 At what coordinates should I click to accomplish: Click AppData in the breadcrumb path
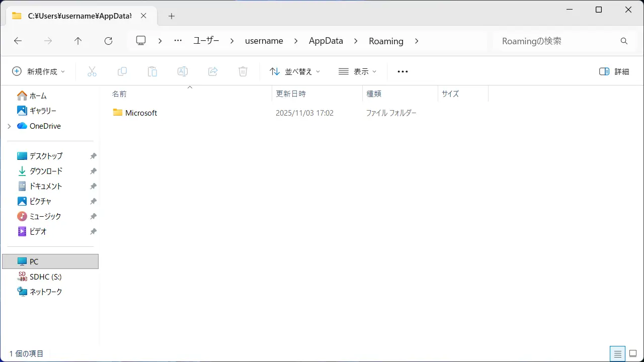pos(326,41)
